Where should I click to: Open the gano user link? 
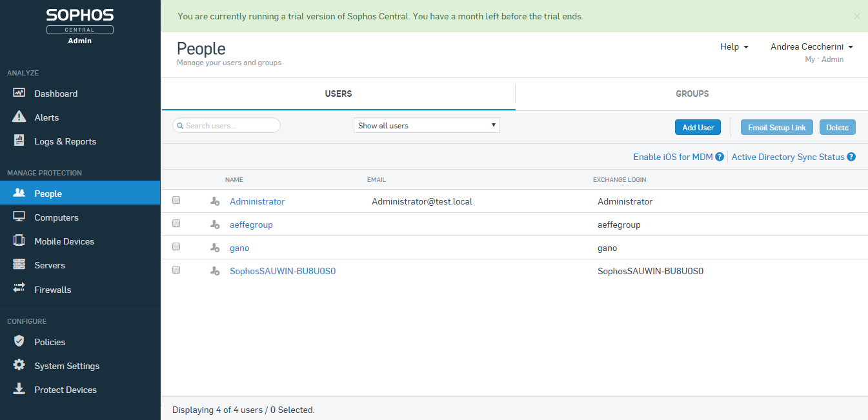coord(239,248)
